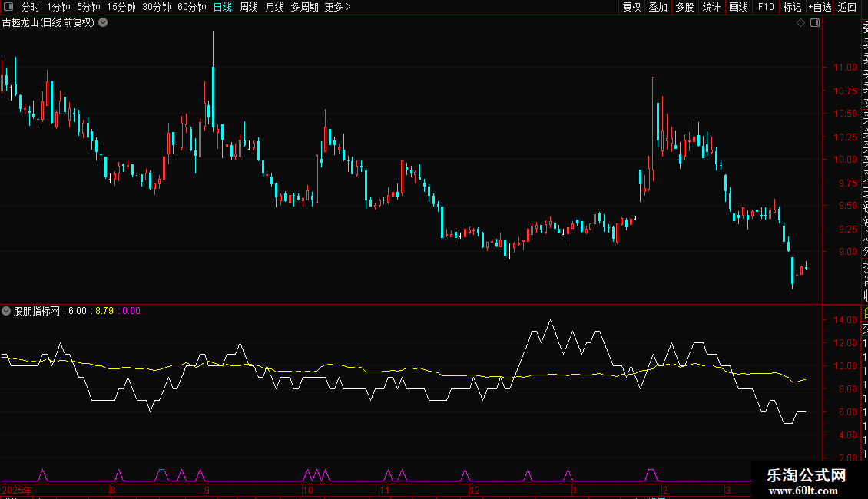Screen dimensions: 868x499
Task: Switch to 日线 daily chart
Action: 223,7
